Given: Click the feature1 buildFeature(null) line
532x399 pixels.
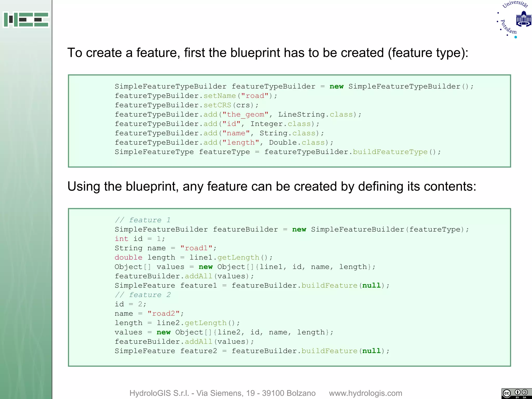Looking at the screenshot, I should pos(252,285).
